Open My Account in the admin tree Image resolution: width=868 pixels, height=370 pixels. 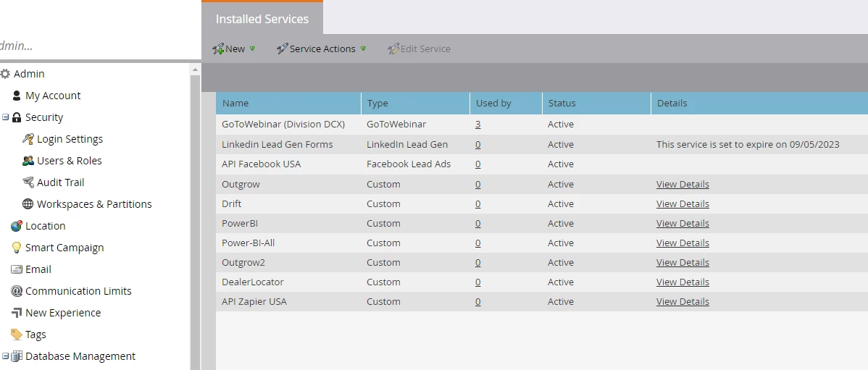(53, 96)
